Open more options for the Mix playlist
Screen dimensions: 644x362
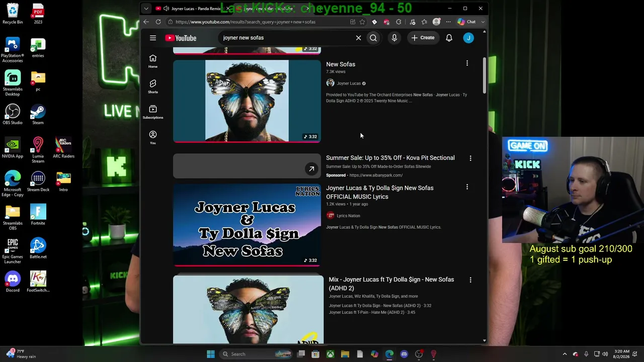[x=470, y=280]
